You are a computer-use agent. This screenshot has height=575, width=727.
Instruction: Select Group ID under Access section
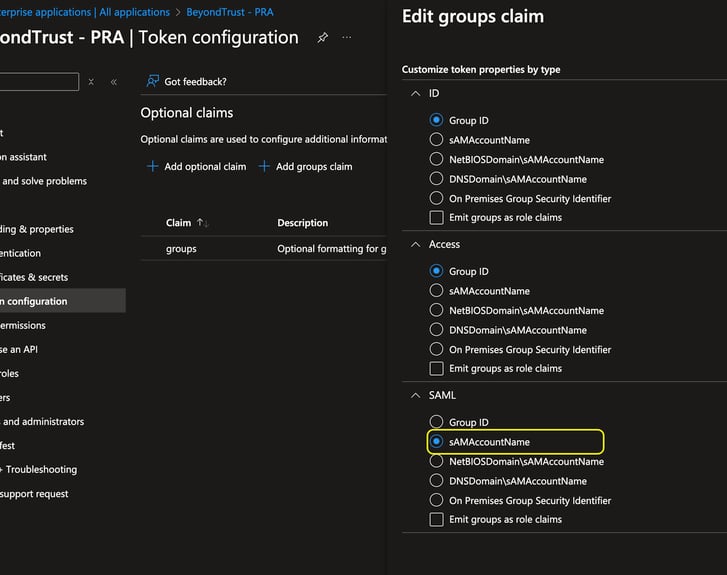pos(436,271)
